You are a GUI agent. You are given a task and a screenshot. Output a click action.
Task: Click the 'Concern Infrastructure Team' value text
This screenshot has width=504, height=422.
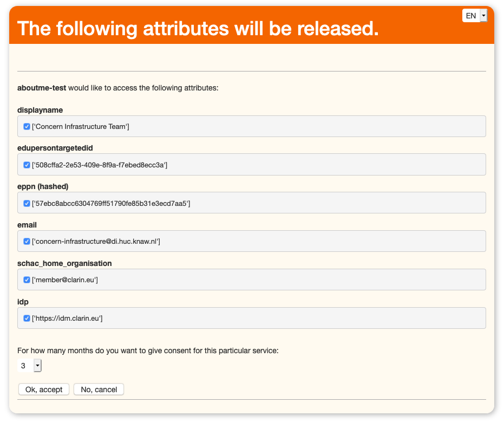click(81, 127)
